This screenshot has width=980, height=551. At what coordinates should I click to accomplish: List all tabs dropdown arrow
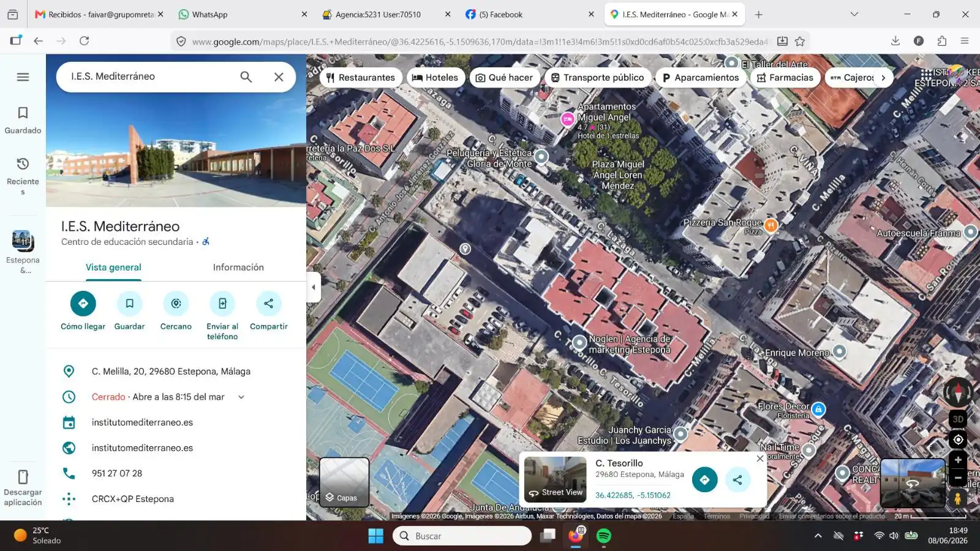(x=854, y=14)
